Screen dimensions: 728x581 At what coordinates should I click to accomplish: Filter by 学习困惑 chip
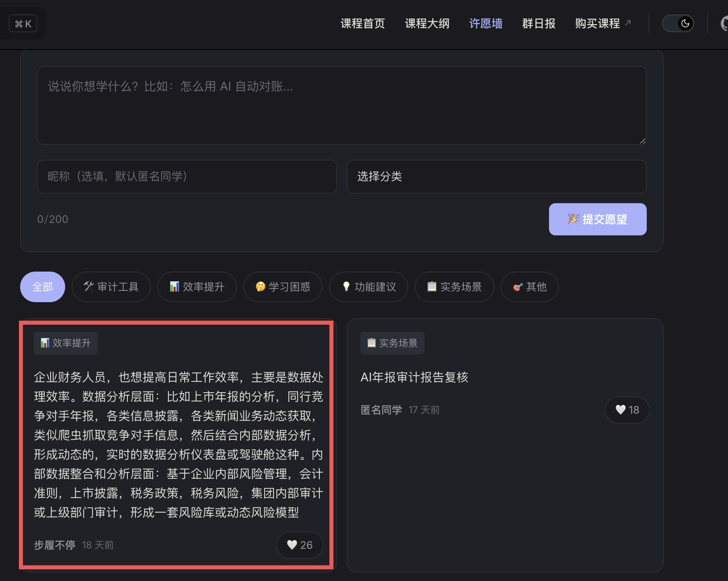tap(283, 287)
